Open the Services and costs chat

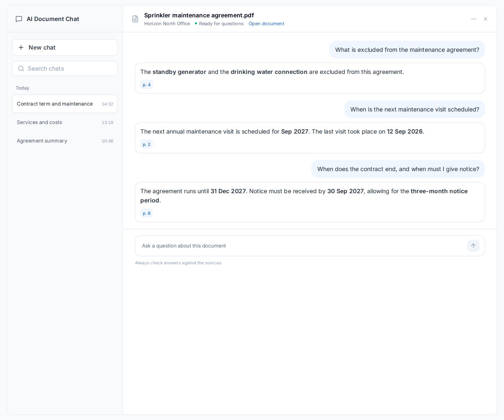coord(65,122)
